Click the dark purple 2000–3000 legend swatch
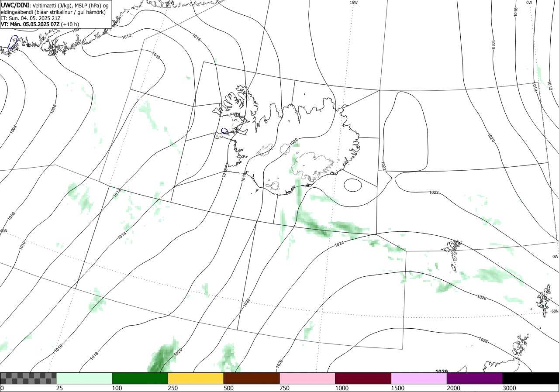 (475, 378)
